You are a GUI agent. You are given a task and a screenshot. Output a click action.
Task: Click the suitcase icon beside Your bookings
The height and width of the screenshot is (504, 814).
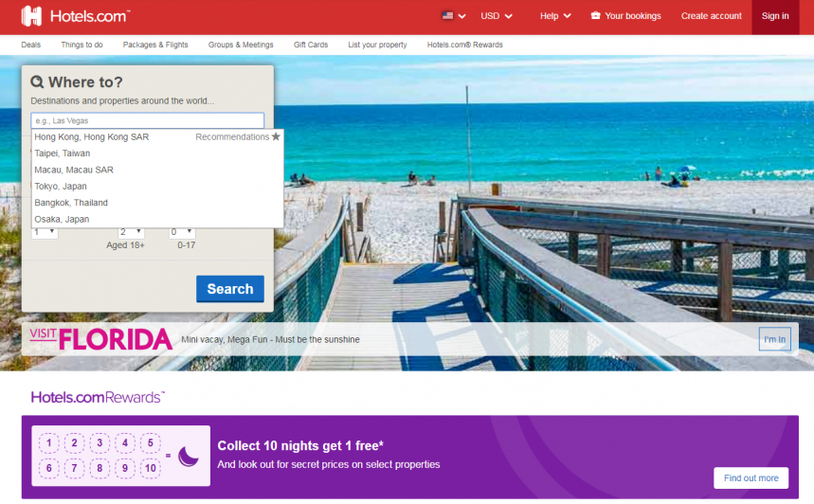tap(595, 15)
